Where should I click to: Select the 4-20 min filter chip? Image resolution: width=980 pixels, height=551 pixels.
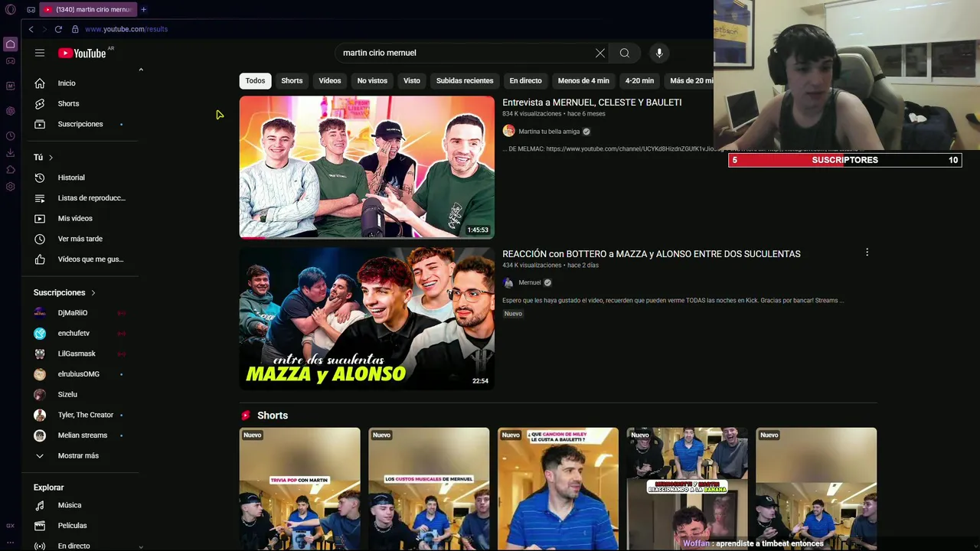639,80
